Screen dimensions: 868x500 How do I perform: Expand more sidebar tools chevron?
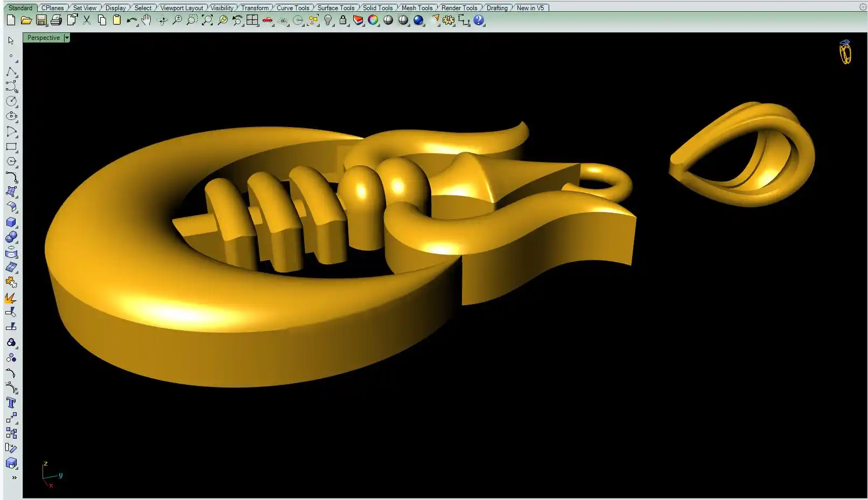pos(14,477)
